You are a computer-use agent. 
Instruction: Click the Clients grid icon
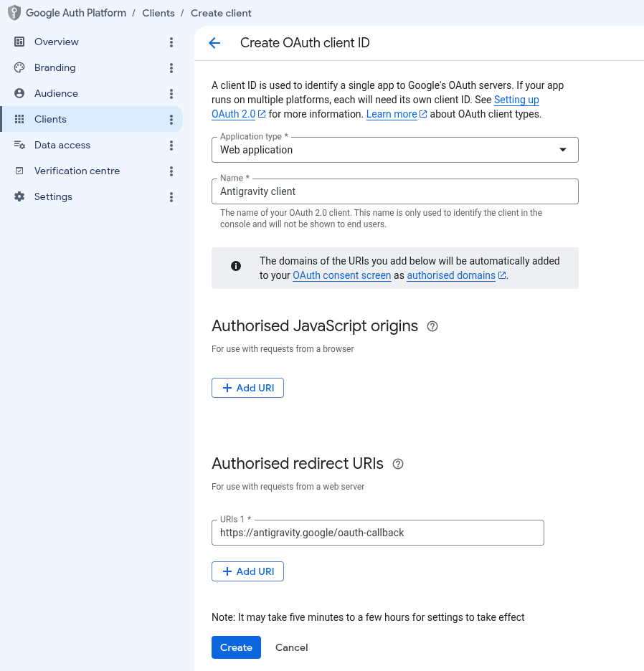click(x=19, y=119)
